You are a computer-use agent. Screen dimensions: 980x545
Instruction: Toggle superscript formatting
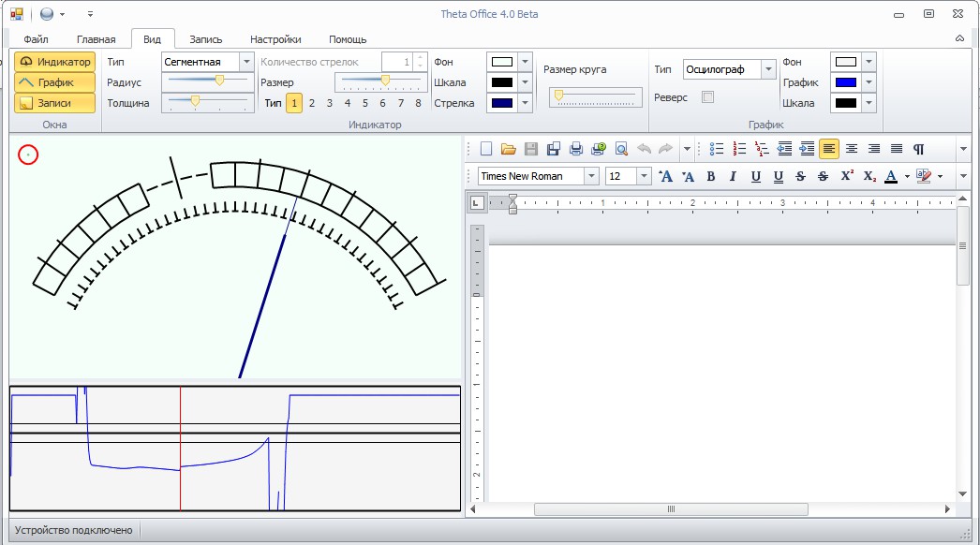pos(847,176)
